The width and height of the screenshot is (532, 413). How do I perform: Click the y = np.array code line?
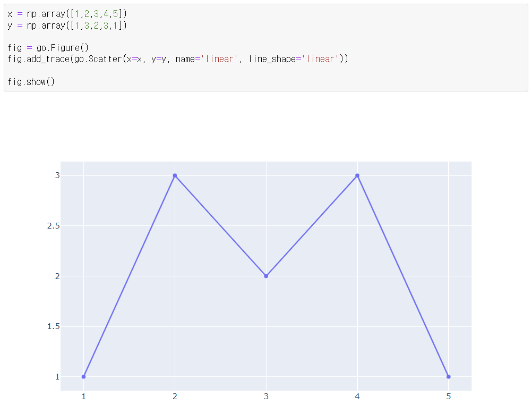click(x=67, y=26)
